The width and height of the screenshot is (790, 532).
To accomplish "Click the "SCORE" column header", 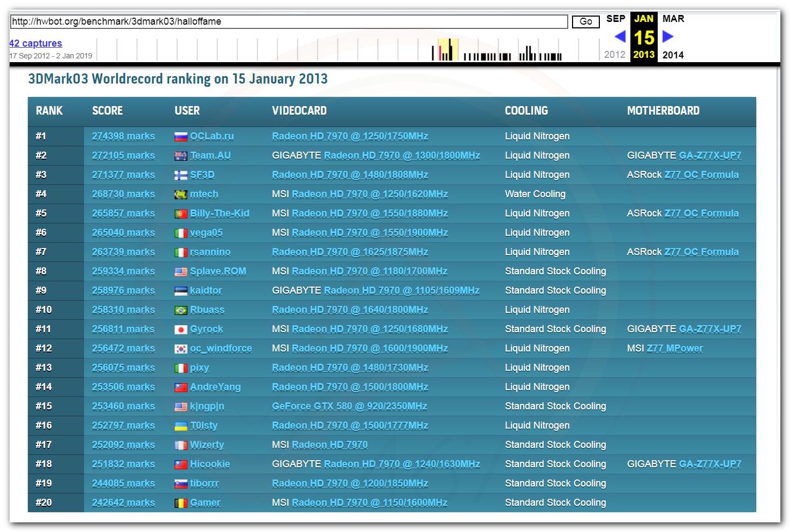I will (107, 111).
